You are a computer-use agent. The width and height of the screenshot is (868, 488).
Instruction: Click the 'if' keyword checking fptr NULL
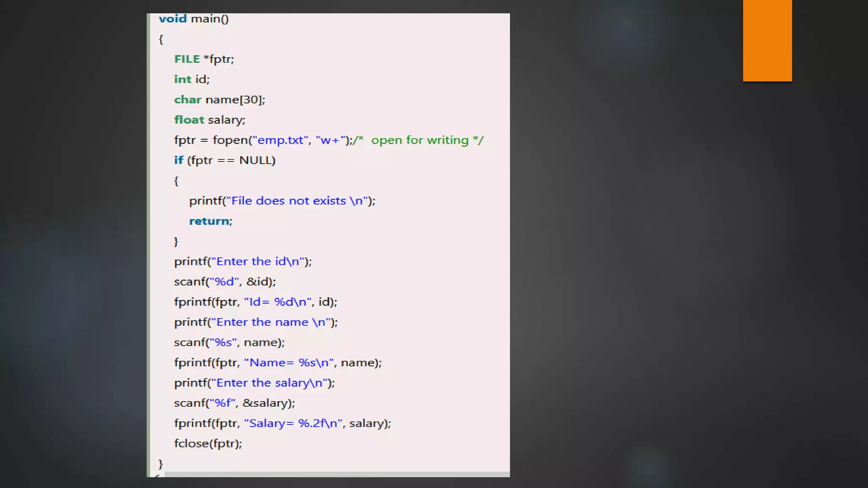click(x=178, y=161)
